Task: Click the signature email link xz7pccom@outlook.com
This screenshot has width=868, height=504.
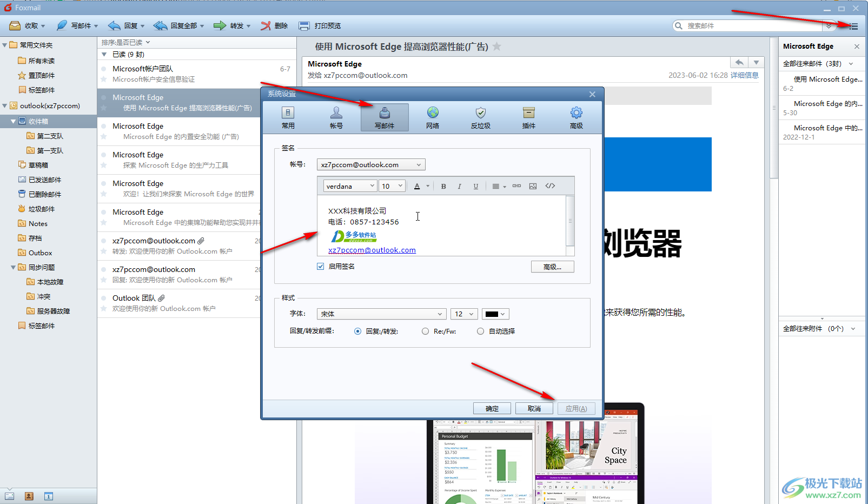Action: pos(372,250)
